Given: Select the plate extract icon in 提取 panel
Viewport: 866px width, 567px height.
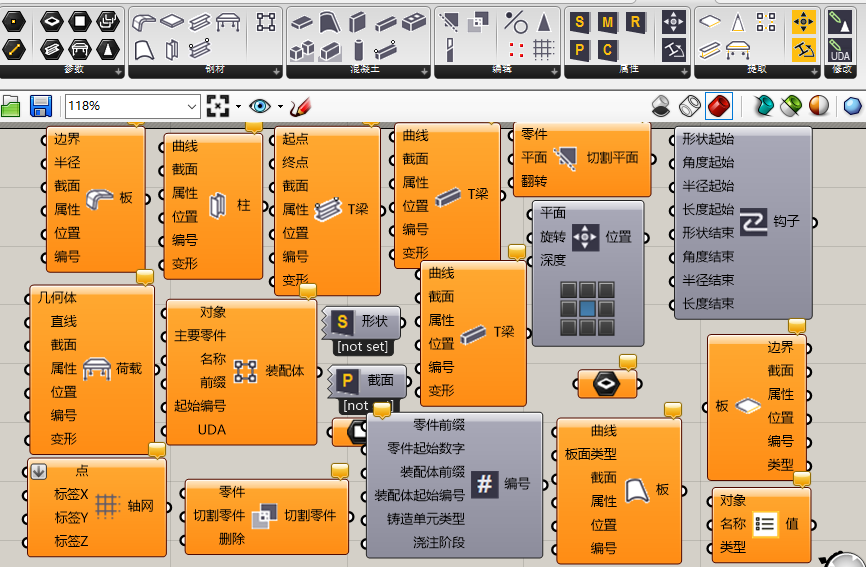Looking at the screenshot, I should point(710,22).
